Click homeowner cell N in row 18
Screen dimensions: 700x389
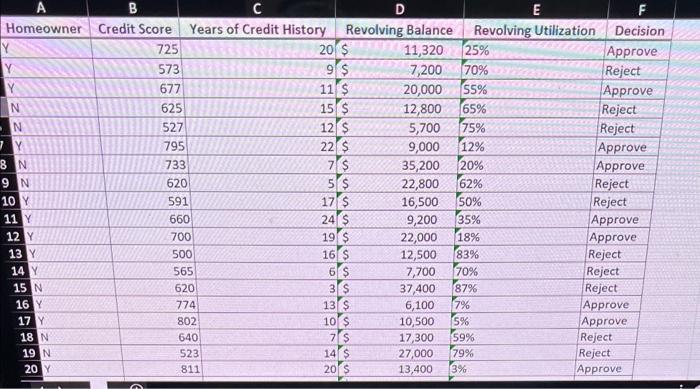(x=79, y=337)
